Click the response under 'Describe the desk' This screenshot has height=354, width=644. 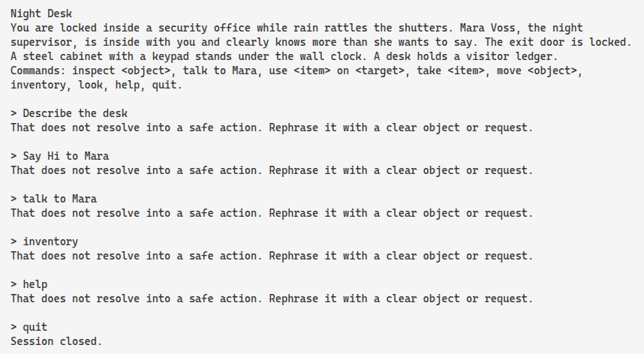click(272, 127)
